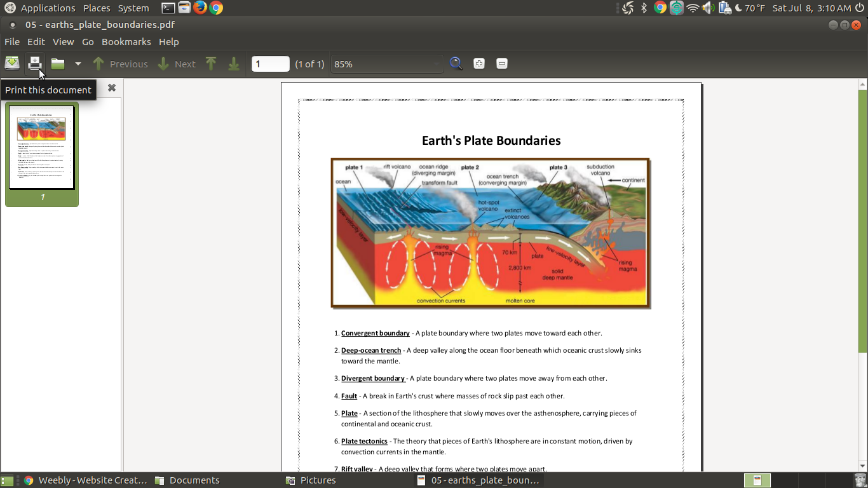
Task: Go to last page arrow icon
Action: pyautogui.click(x=234, y=64)
